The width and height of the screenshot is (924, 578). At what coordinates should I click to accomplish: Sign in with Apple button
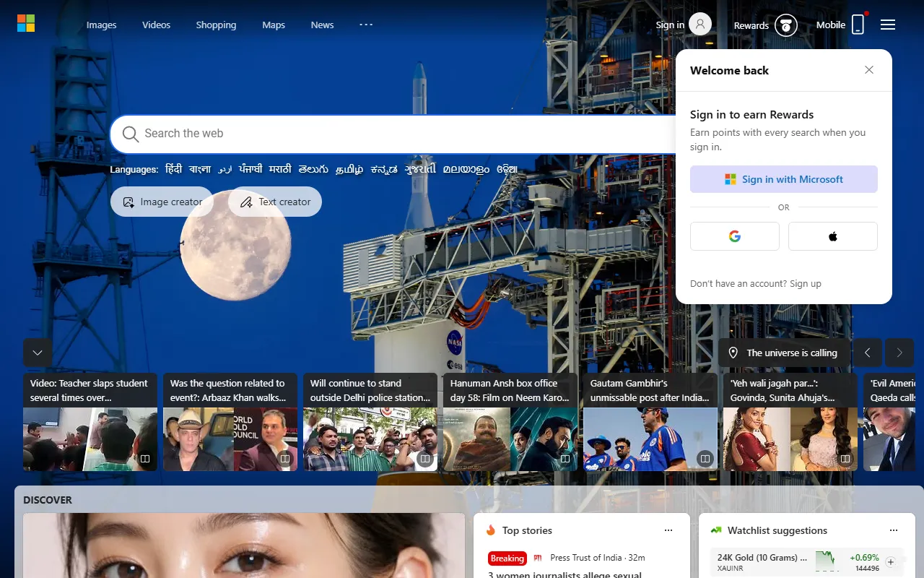click(833, 236)
